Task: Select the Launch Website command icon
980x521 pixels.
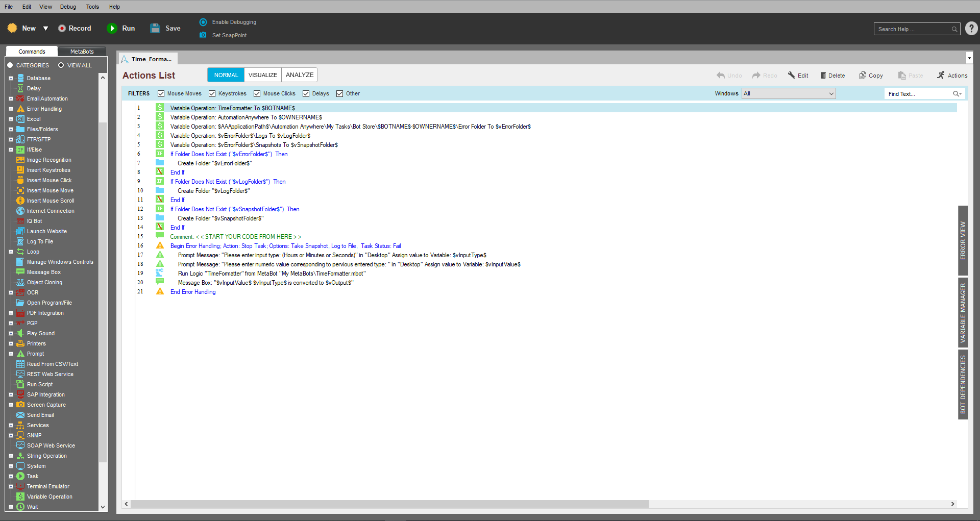Action: pyautogui.click(x=20, y=231)
